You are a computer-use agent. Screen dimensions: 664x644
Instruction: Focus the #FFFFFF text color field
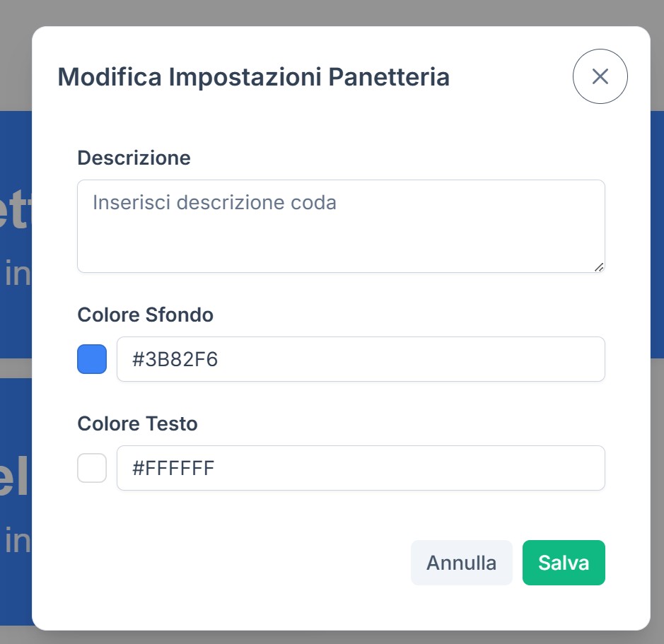361,468
